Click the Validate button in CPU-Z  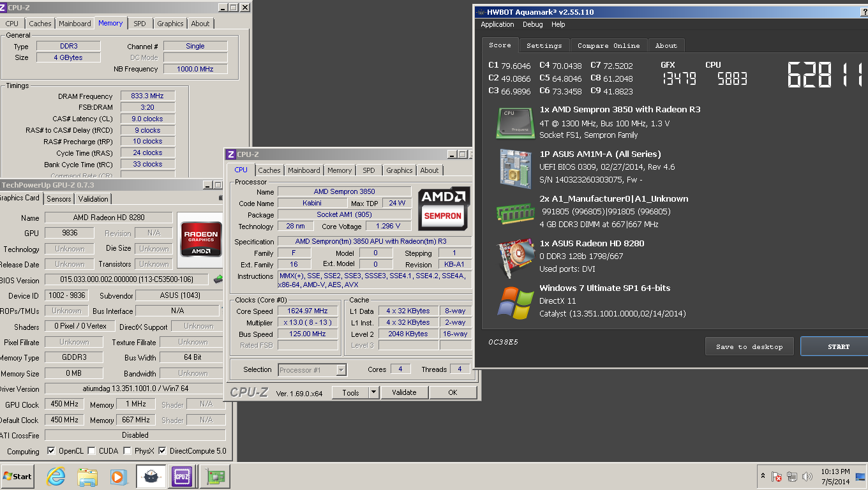404,392
